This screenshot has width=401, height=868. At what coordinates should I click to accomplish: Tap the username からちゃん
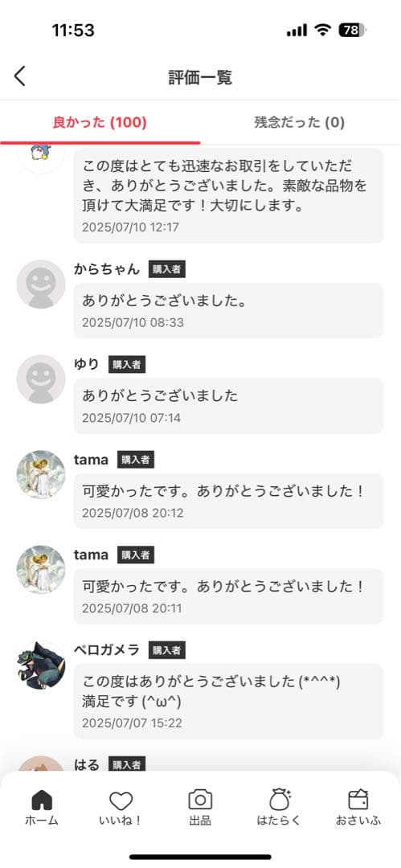pos(107,269)
